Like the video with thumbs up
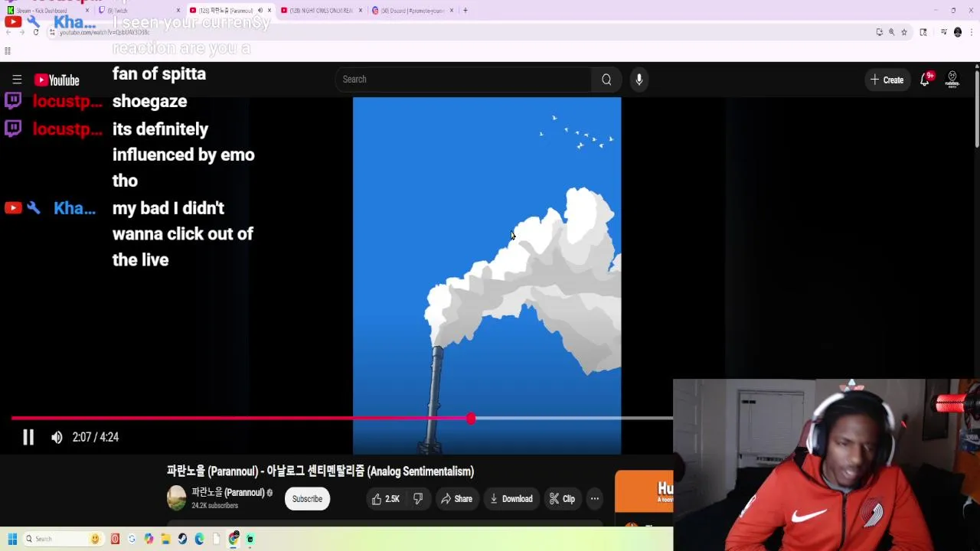 click(x=386, y=499)
